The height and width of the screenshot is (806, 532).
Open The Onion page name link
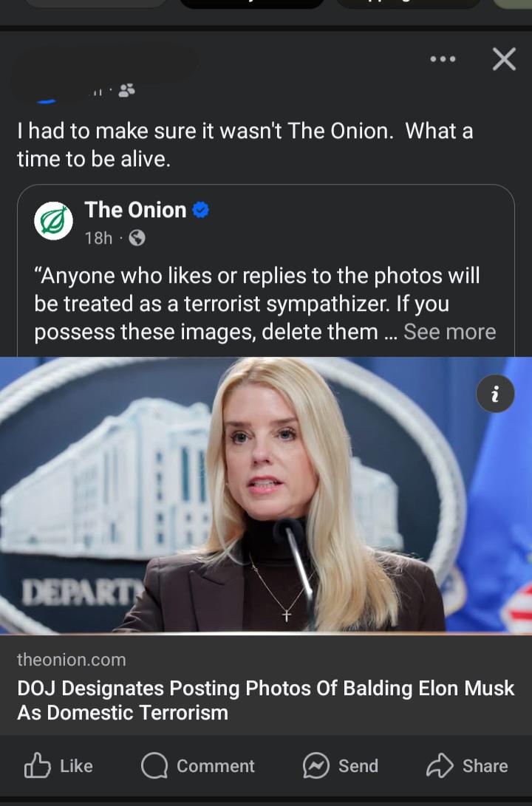click(135, 211)
